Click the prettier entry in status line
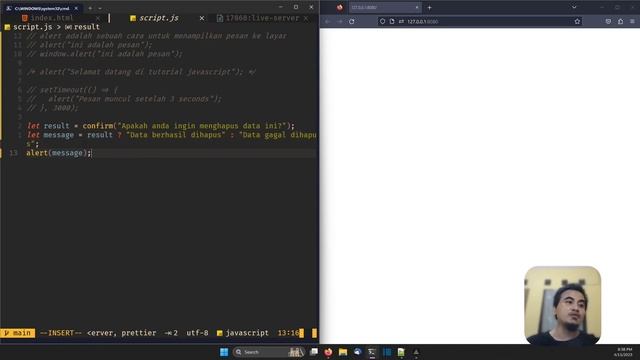This screenshot has width=640, height=360. coord(139,333)
